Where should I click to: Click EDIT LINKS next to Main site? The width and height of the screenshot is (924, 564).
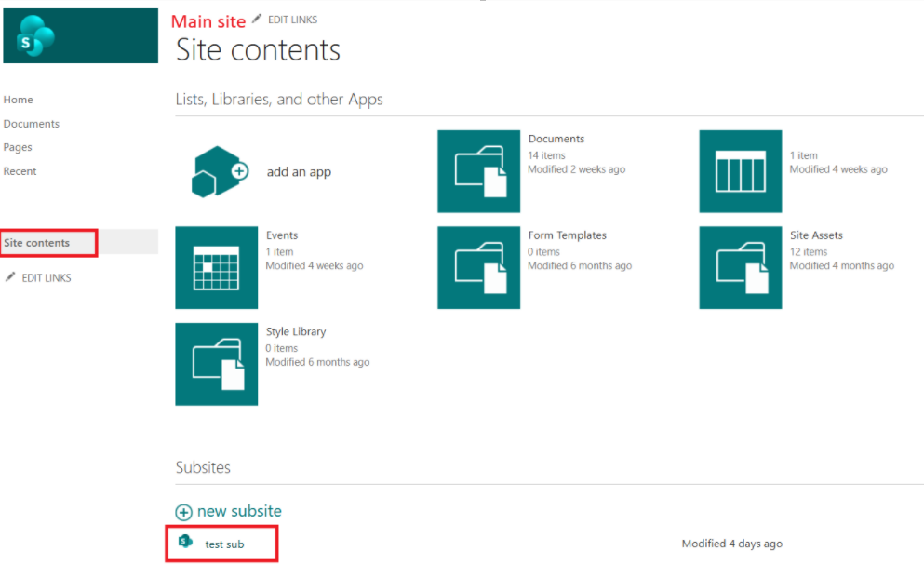click(x=292, y=20)
